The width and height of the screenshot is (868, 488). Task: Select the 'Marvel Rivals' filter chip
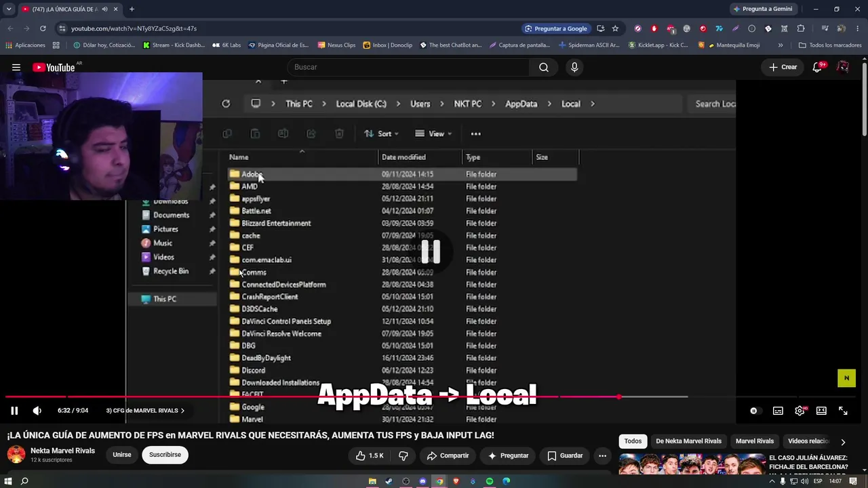(x=755, y=441)
